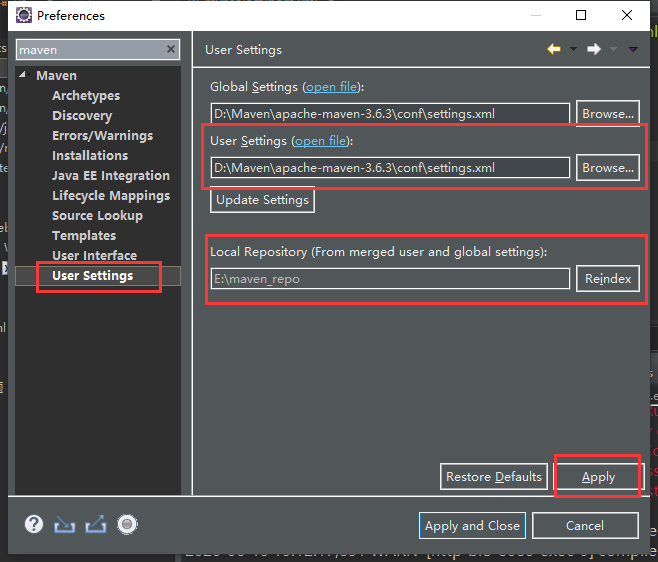Cancel the Preferences dialog
This screenshot has width=658, height=562.
(585, 525)
